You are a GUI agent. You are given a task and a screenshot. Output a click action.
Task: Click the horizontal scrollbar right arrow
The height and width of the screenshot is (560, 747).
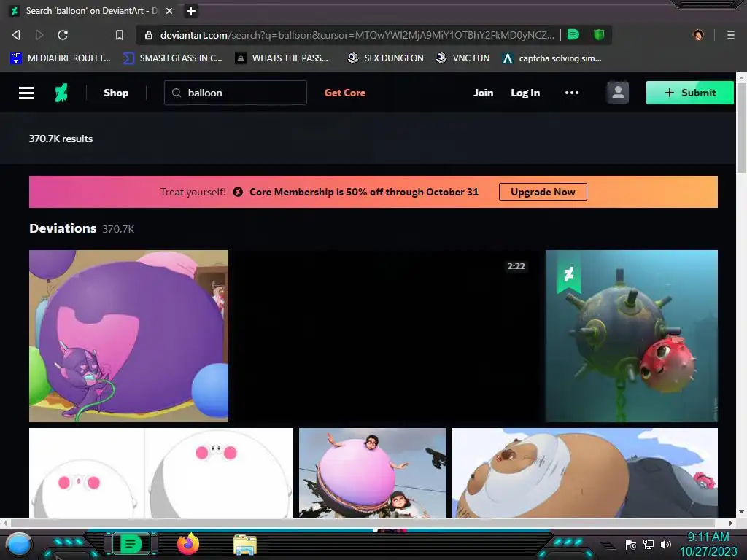coord(731,523)
